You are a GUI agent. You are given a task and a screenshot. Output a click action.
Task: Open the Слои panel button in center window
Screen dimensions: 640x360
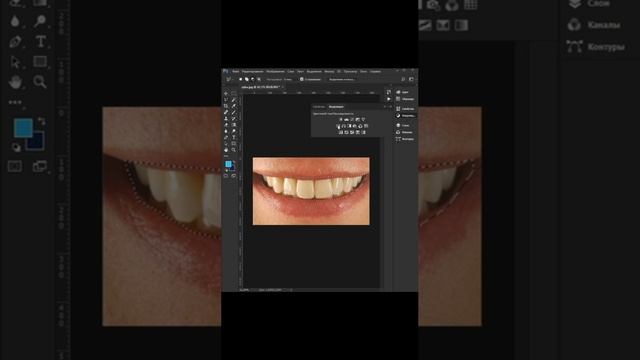click(403, 125)
